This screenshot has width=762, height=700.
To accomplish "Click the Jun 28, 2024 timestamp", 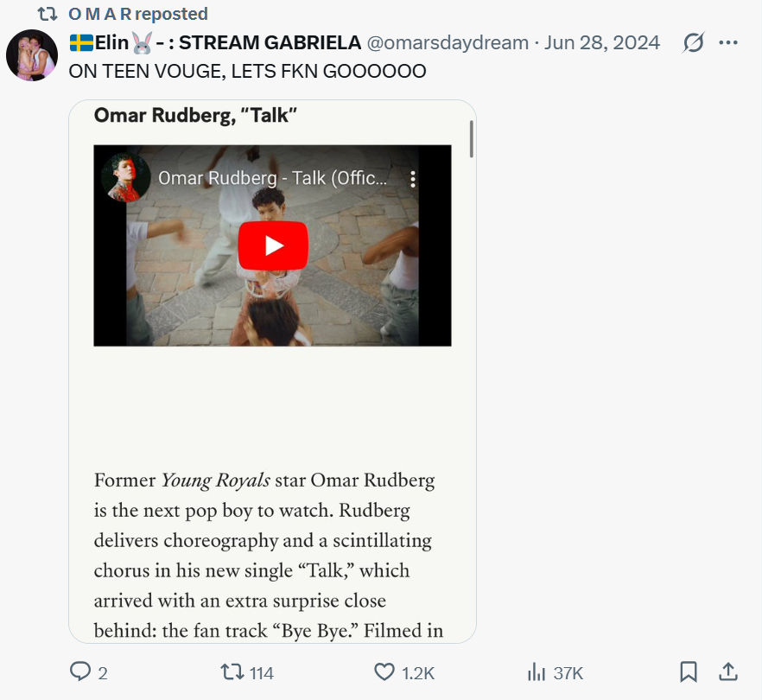I will coord(602,42).
